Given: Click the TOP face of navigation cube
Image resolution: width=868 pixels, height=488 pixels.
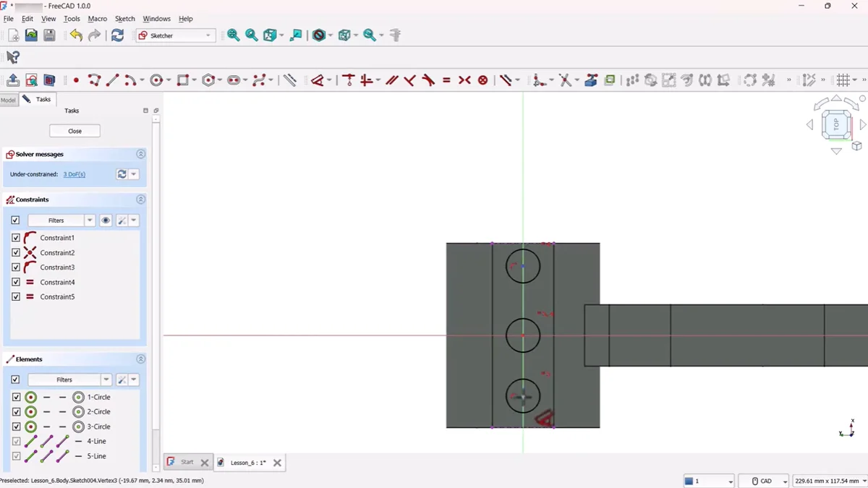Looking at the screenshot, I should (x=836, y=124).
